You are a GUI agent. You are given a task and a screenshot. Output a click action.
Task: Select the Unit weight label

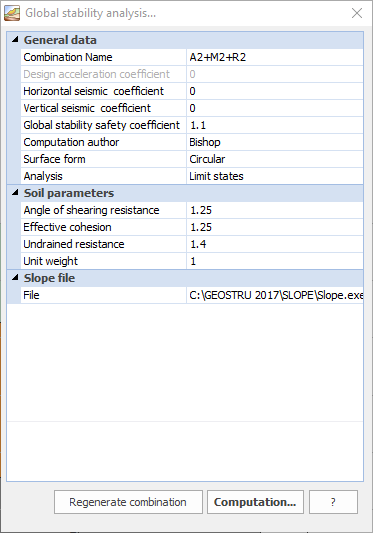point(50,261)
